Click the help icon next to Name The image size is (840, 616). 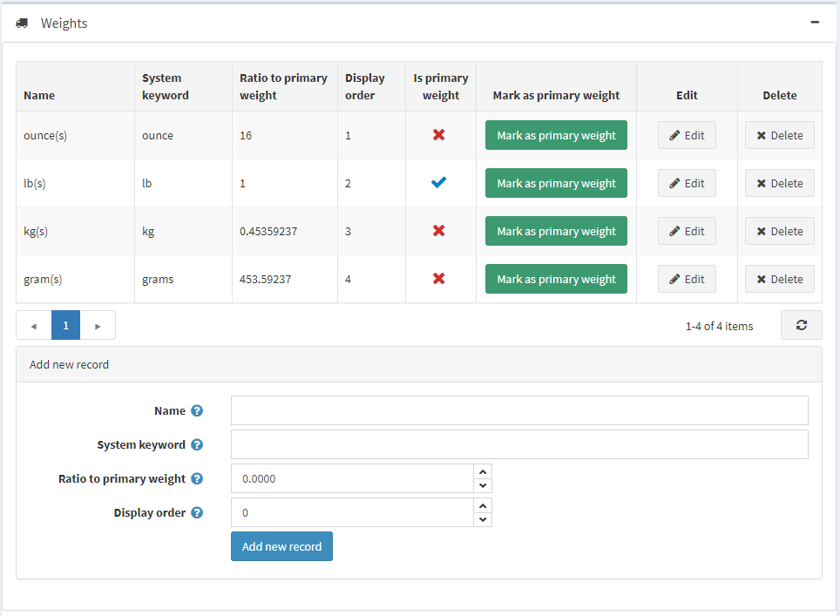pyautogui.click(x=197, y=410)
